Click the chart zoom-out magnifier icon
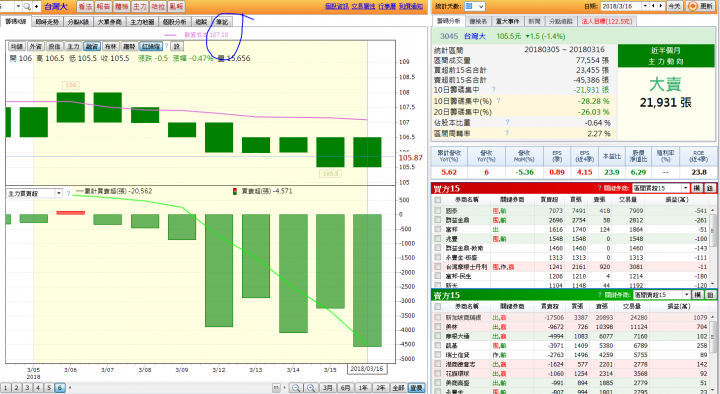 [296, 388]
